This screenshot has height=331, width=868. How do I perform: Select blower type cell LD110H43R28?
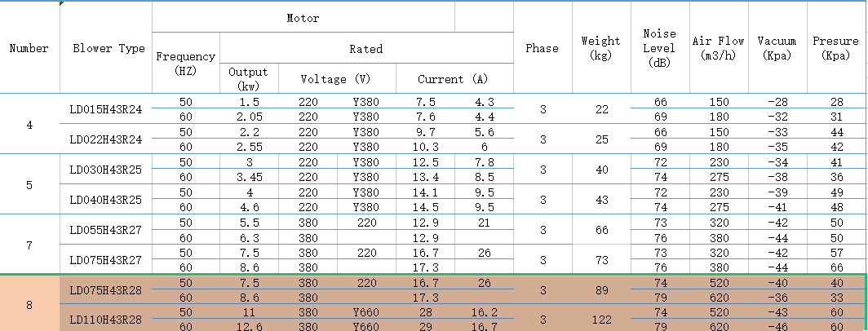(x=106, y=319)
